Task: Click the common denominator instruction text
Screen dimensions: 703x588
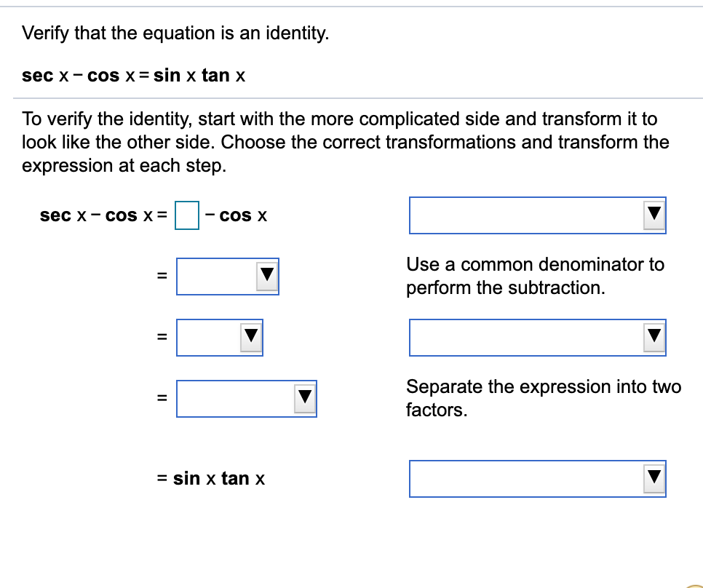Action: pos(536,276)
